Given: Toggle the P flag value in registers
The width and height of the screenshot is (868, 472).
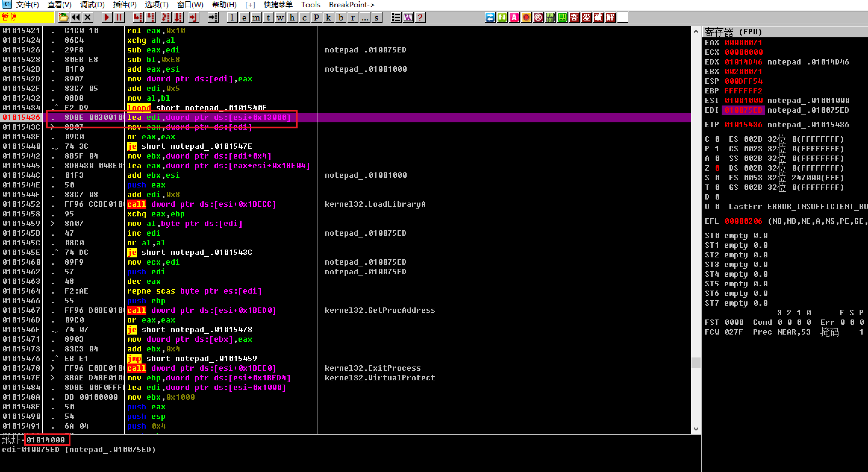Looking at the screenshot, I should (x=717, y=149).
